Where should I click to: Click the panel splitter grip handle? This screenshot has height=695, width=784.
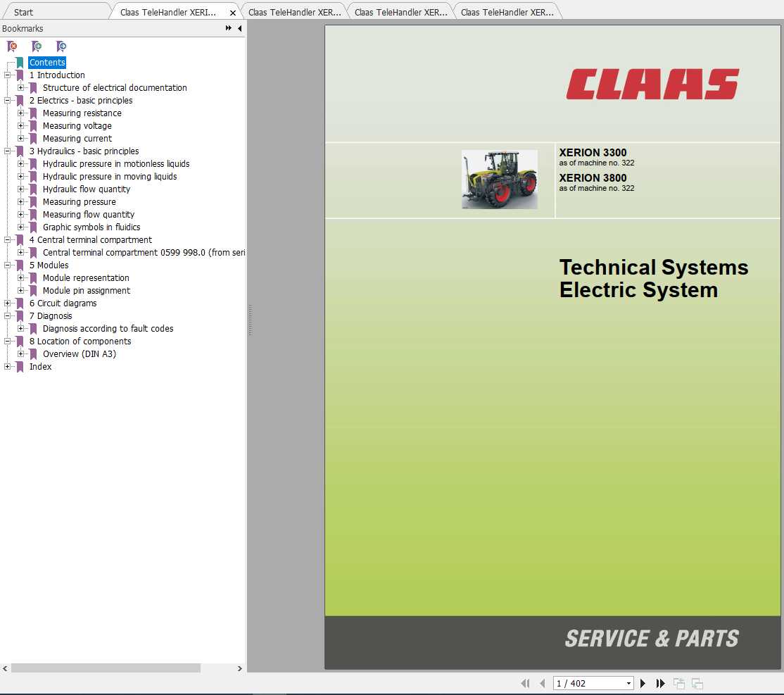click(x=250, y=320)
